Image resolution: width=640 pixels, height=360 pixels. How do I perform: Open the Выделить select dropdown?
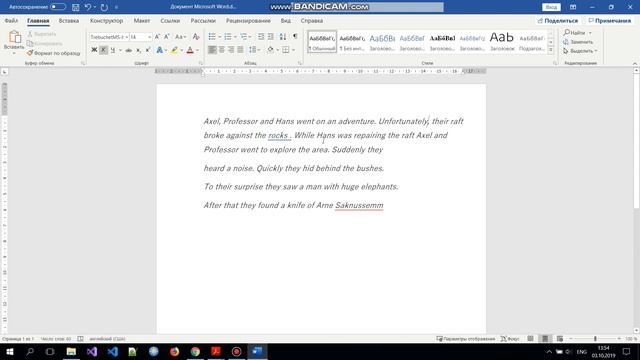coord(580,51)
